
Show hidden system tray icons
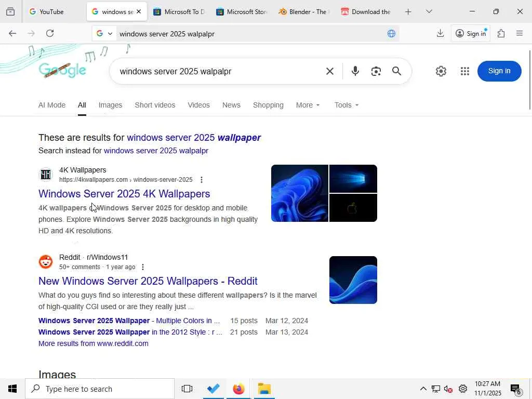(423, 389)
